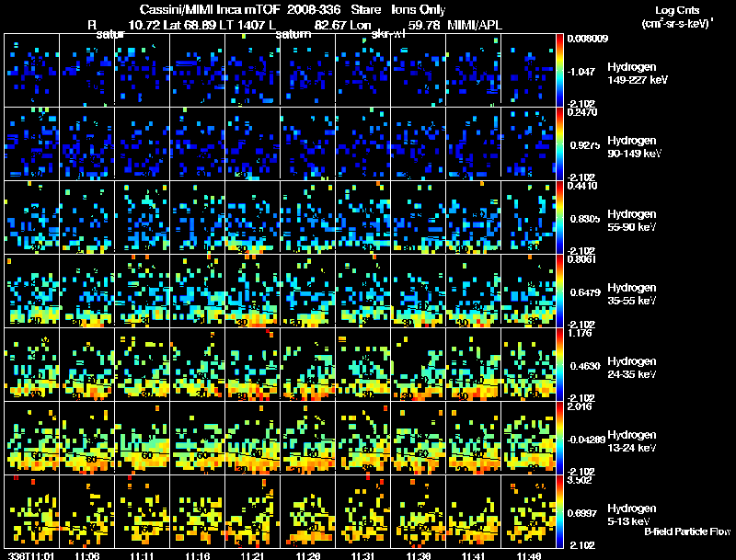
Task: Open the 24-35 keV panel above 11:41
Action: [473, 364]
